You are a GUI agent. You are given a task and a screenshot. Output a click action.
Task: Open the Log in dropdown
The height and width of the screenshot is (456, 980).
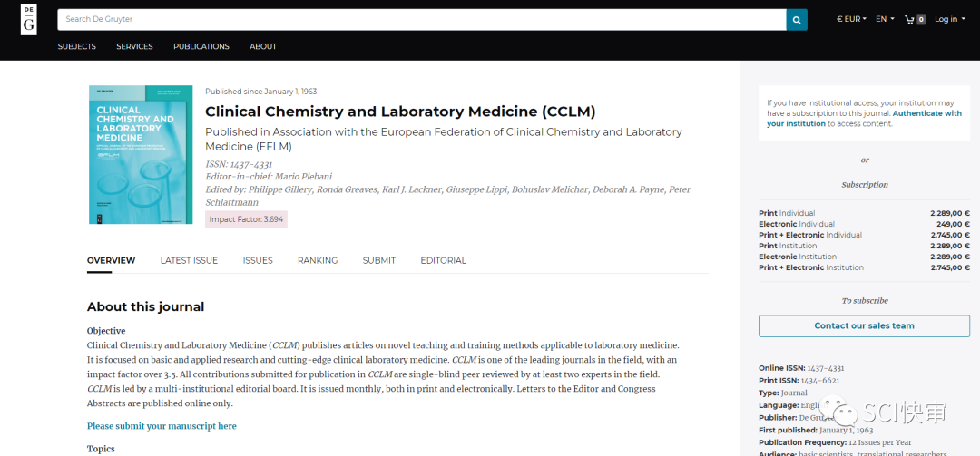click(x=949, y=19)
